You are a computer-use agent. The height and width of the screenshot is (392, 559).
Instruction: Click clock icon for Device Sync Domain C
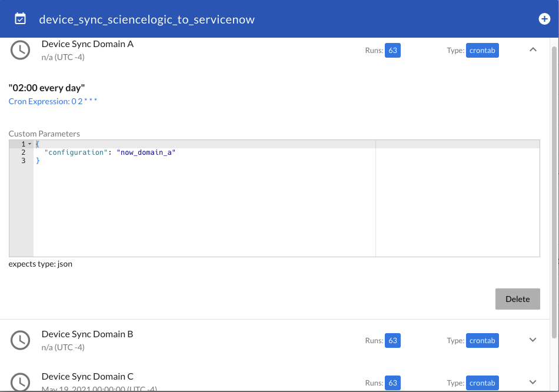21,381
